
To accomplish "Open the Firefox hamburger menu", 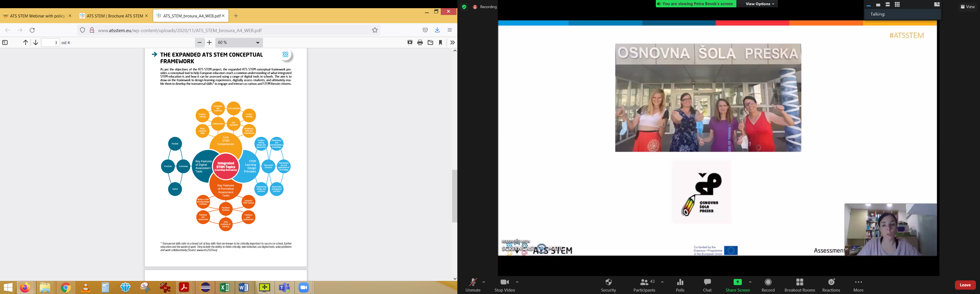I will [450, 30].
